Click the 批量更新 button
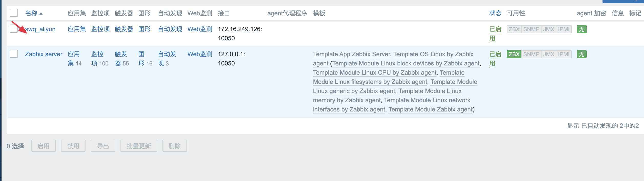The height and width of the screenshot is (181, 644). point(139,146)
